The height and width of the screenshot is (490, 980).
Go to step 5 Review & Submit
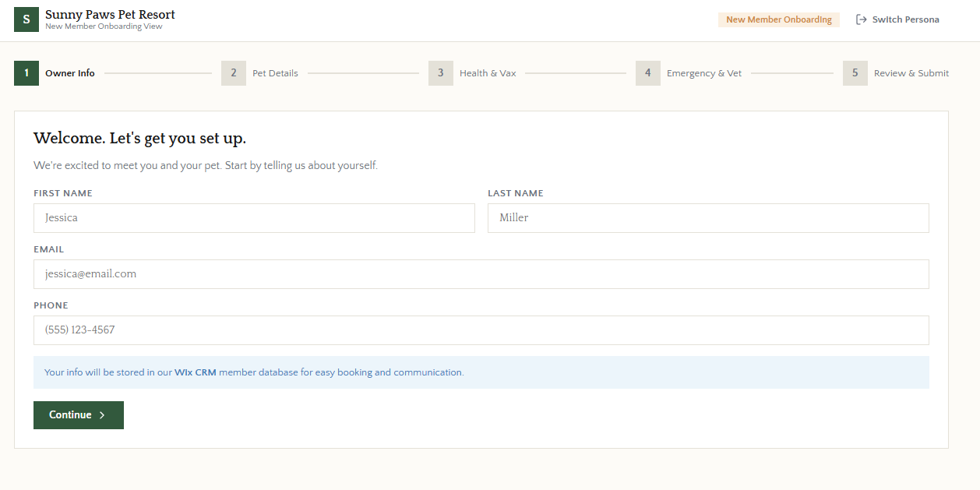[x=896, y=73]
